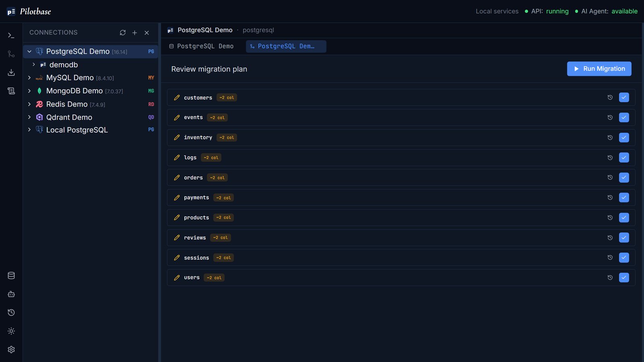Click the Run Migration button
This screenshot has width=644, height=362.
pyautogui.click(x=599, y=69)
